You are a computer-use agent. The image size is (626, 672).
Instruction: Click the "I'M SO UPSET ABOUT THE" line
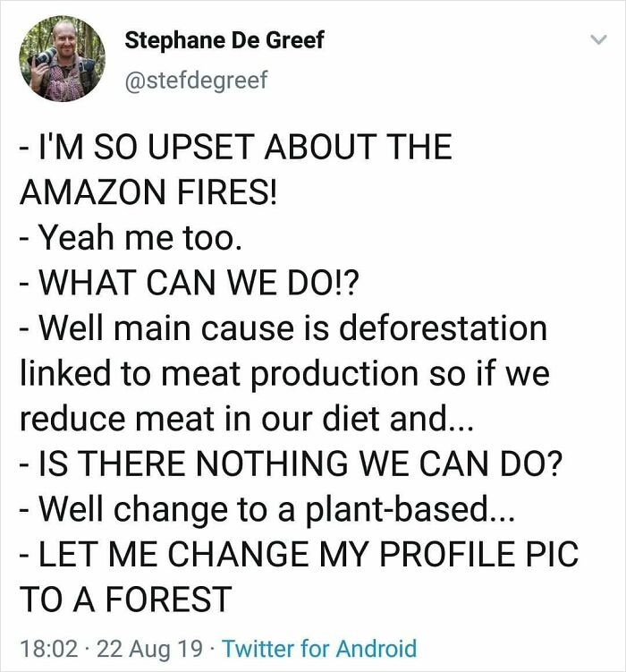(237, 148)
